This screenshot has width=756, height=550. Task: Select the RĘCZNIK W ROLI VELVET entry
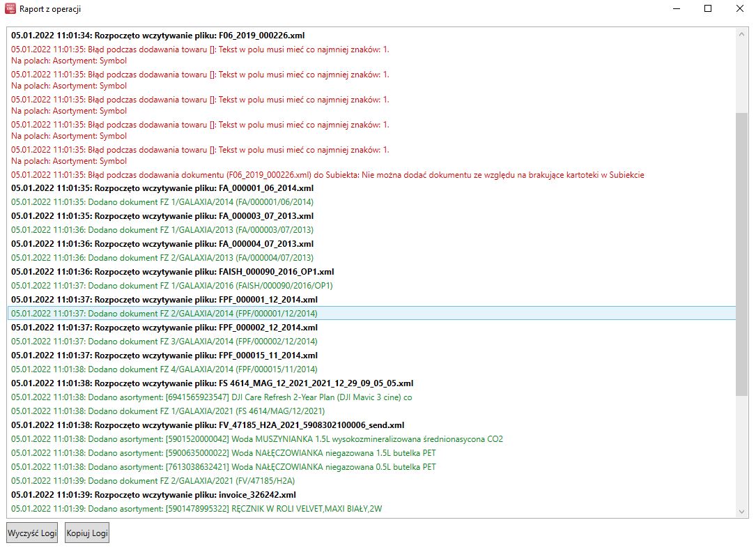click(x=196, y=509)
